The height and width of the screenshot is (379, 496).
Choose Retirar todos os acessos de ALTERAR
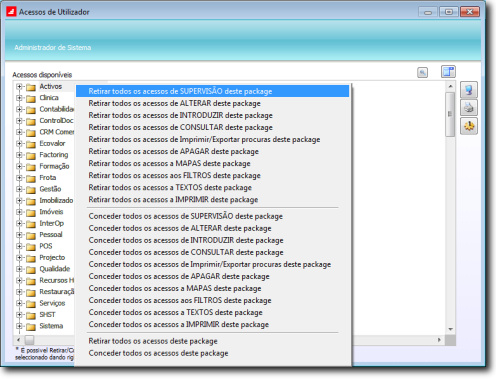pos(213,103)
